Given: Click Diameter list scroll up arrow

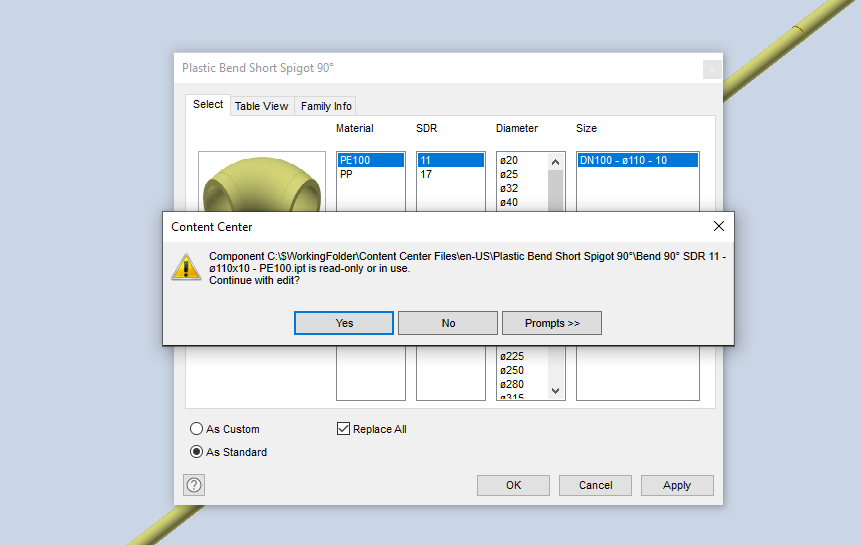Looking at the screenshot, I should click(555, 162).
